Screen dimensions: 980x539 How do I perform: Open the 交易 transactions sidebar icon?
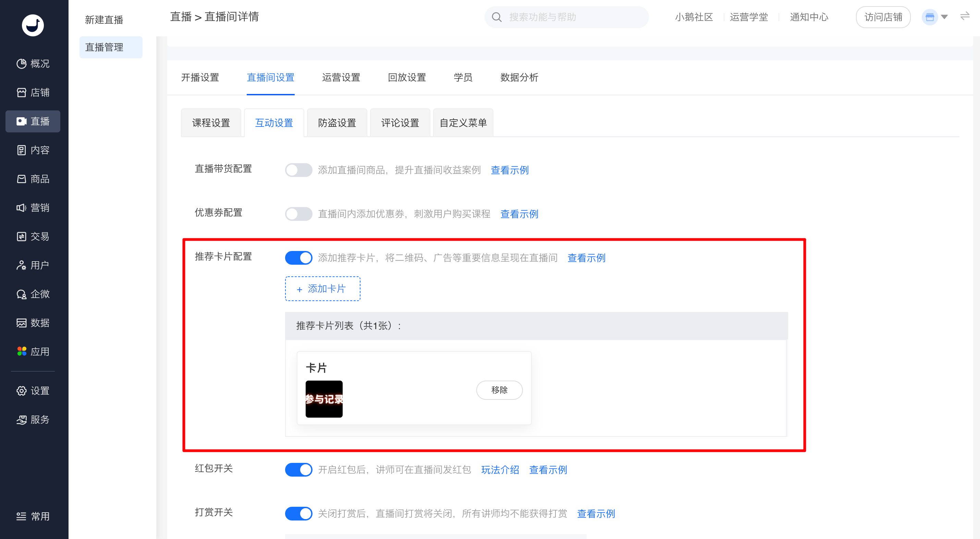[x=21, y=236]
